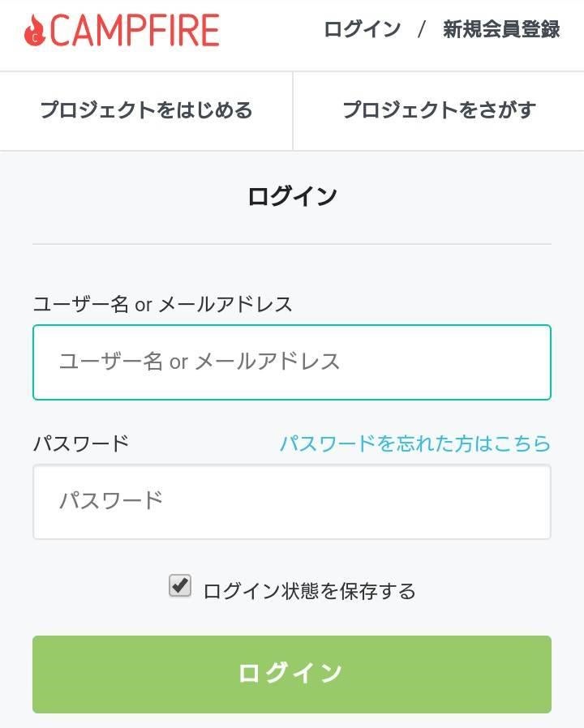Click the パスワード label above the field
Viewport: 584px width, 728px height.
pyautogui.click(x=81, y=443)
